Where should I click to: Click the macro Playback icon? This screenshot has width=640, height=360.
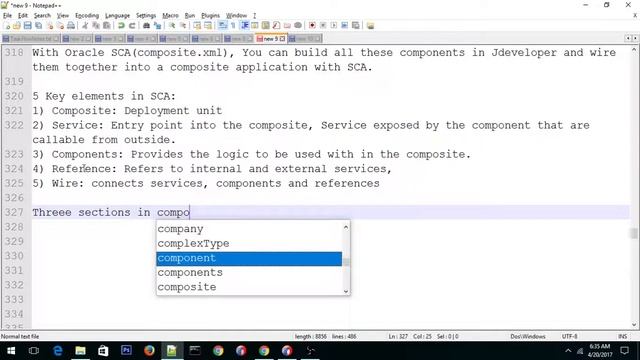pos(333,26)
